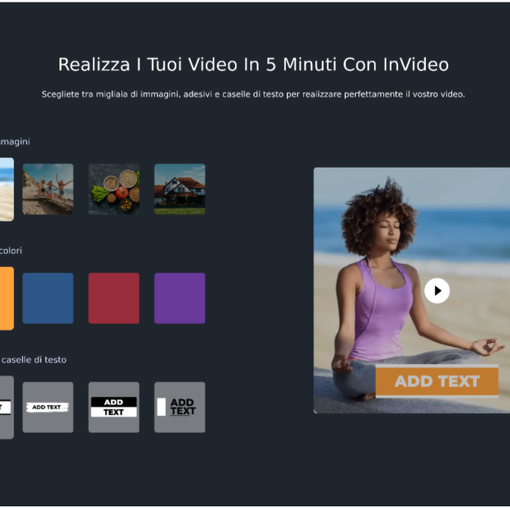Pick the blue color swatch
The width and height of the screenshot is (510, 510).
click(48, 298)
